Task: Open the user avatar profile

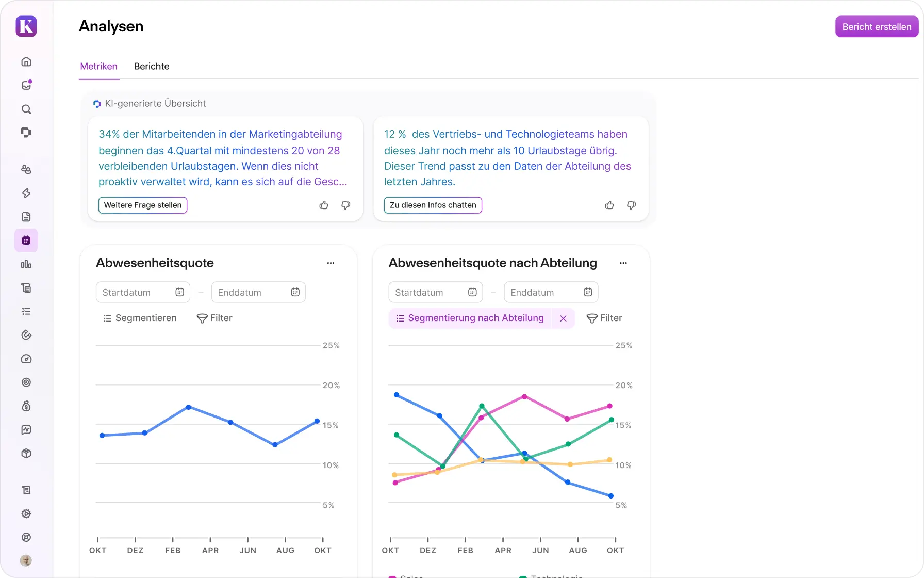Action: pos(26,560)
